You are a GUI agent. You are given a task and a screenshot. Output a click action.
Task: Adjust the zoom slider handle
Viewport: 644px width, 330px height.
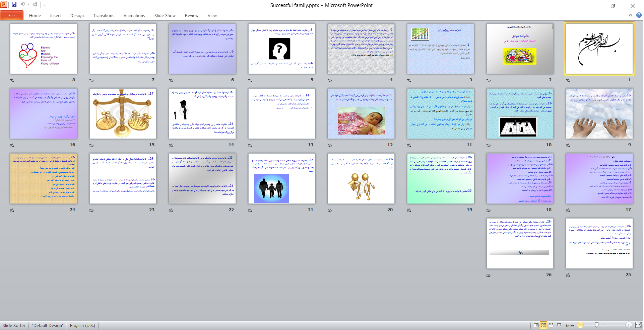tap(596, 325)
